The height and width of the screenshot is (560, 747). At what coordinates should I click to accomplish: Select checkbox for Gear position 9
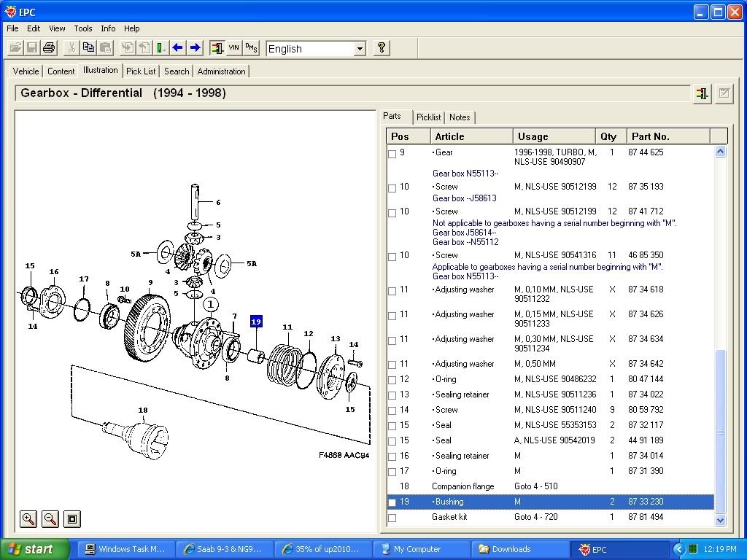(x=392, y=154)
